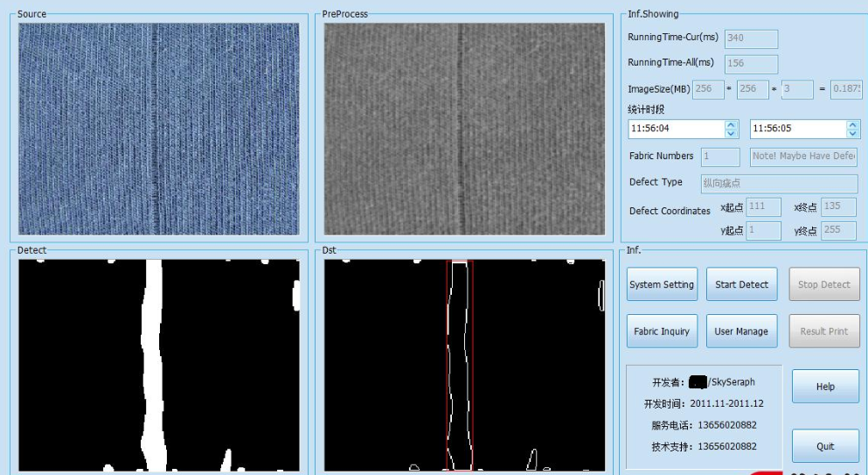The image size is (868, 475).
Task: Open User Manage
Action: tap(740, 332)
